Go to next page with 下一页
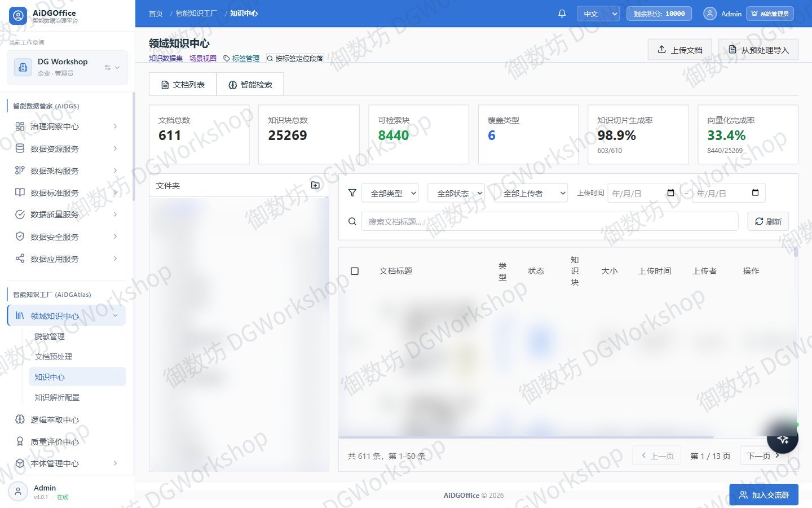The width and height of the screenshot is (812, 508). point(763,456)
